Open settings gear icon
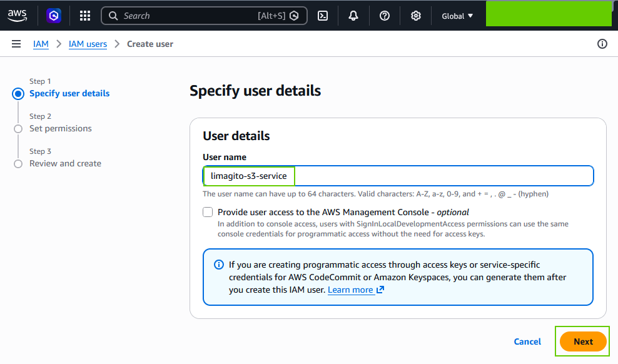Image resolution: width=618 pixels, height=364 pixels. 415,16
